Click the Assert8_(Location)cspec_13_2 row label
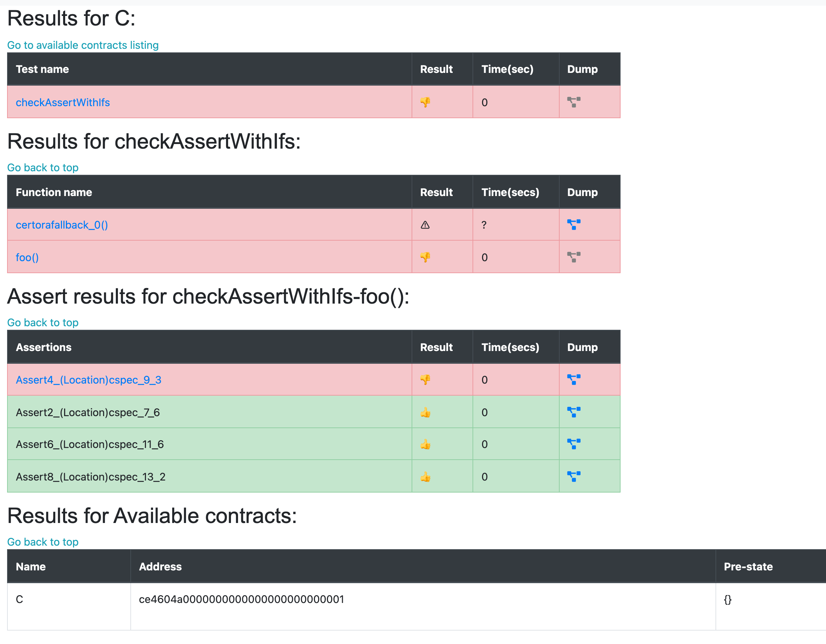The height and width of the screenshot is (644, 826). [x=90, y=477]
